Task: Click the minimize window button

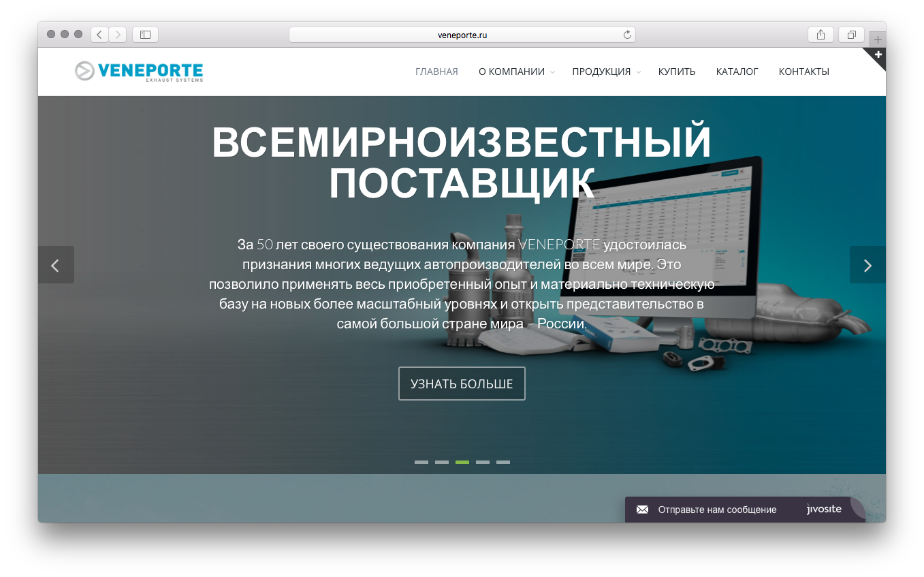Action: click(65, 34)
